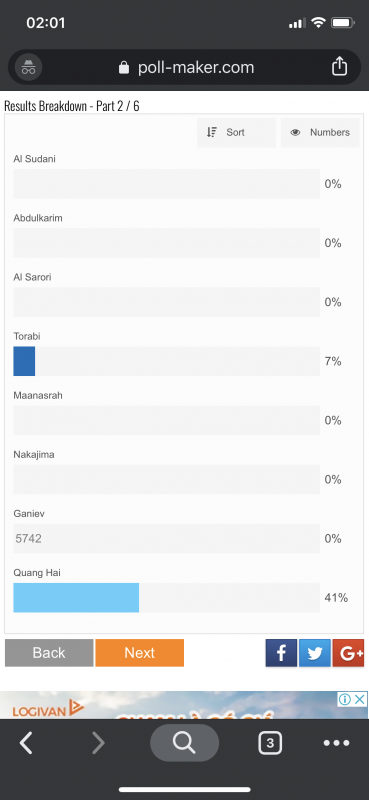Open the three-dot browser menu

point(337,743)
